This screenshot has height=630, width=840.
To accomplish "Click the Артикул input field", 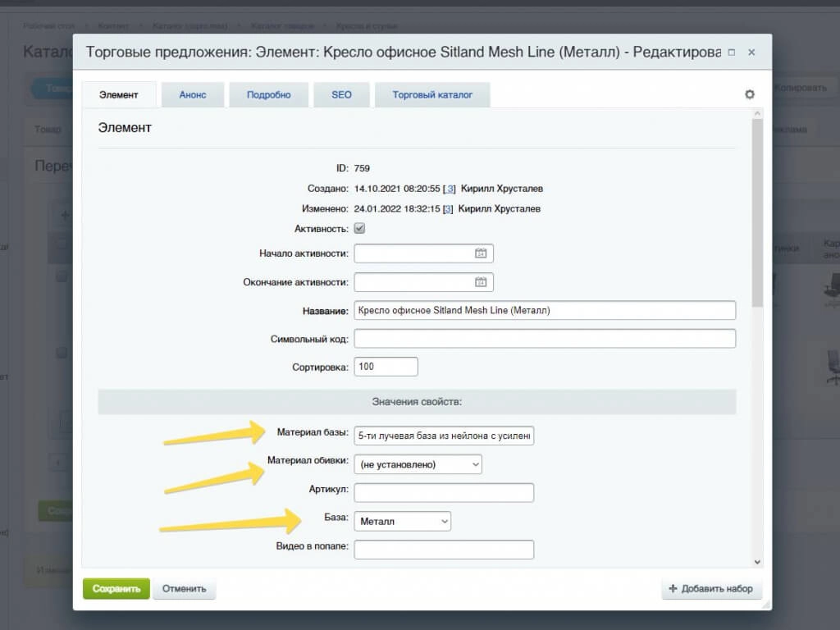I will point(444,492).
